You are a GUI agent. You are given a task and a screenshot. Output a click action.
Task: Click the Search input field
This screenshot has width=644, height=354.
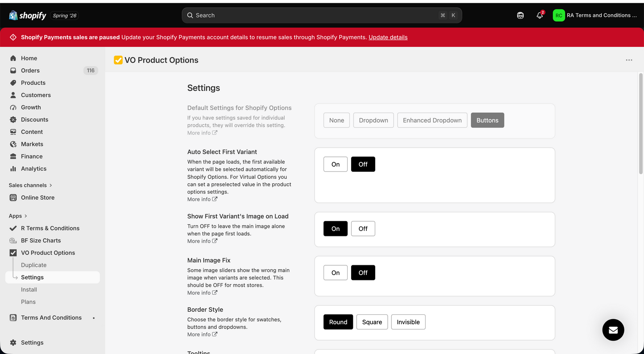(322, 15)
